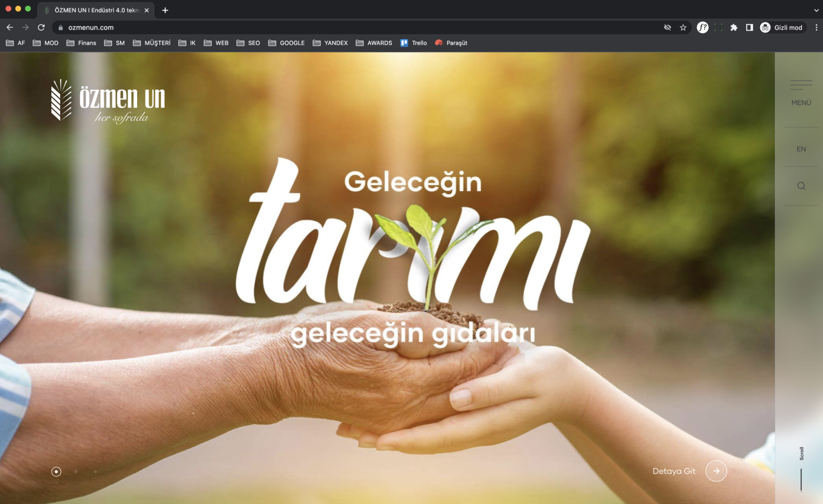Select the first slider dot

tap(56, 471)
